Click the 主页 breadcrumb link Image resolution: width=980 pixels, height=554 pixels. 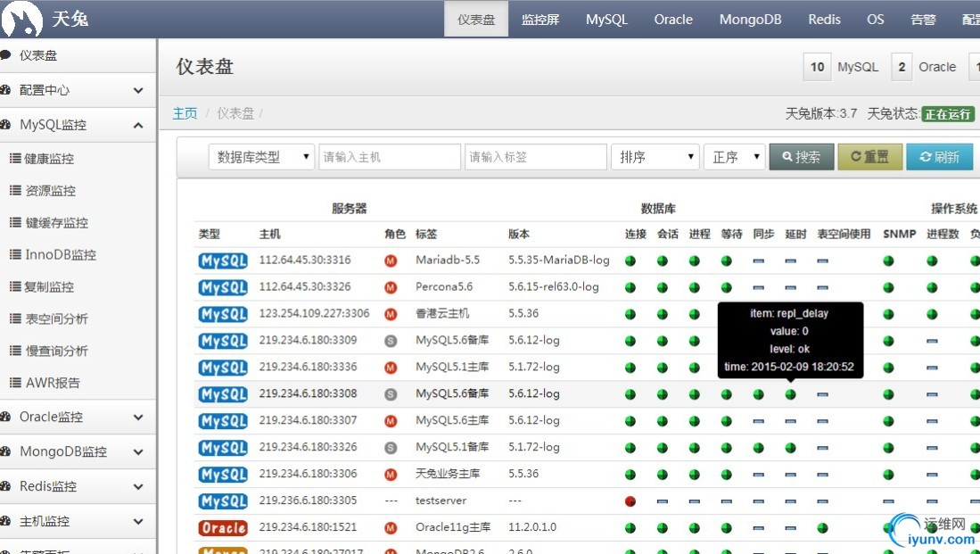point(185,113)
